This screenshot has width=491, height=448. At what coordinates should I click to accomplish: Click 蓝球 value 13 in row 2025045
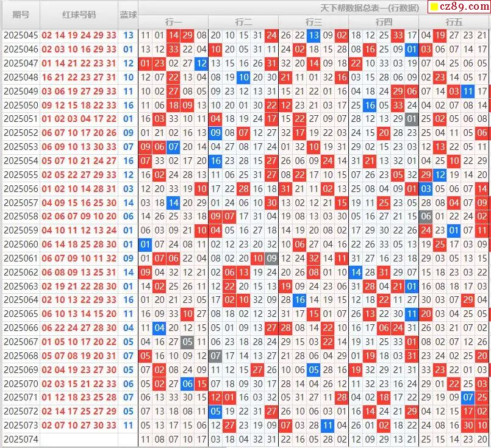pos(128,35)
